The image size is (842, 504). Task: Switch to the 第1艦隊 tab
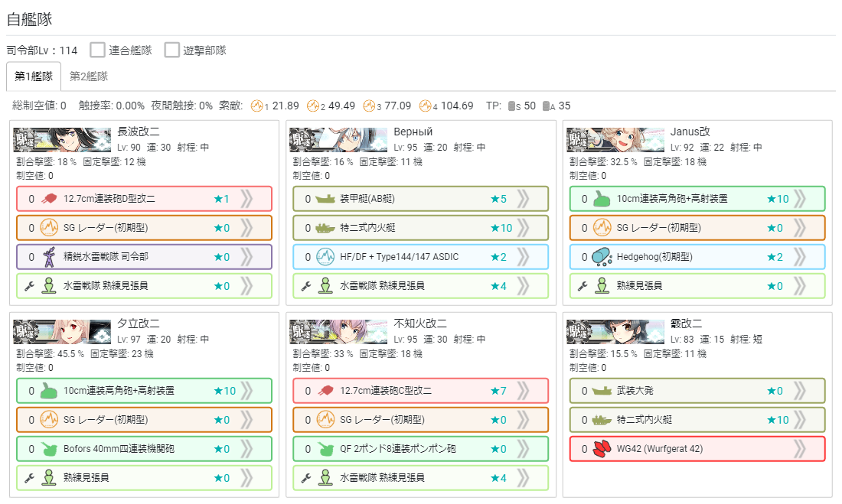pyautogui.click(x=33, y=76)
